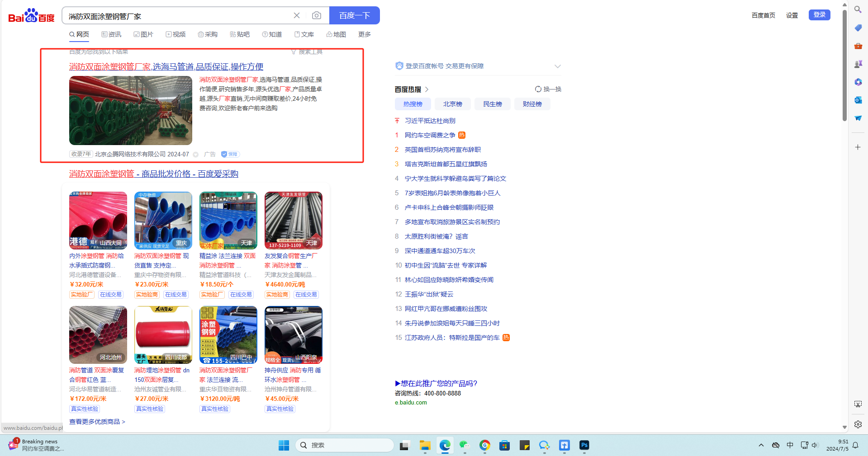Open Edge sidebar settings gear

(x=858, y=424)
